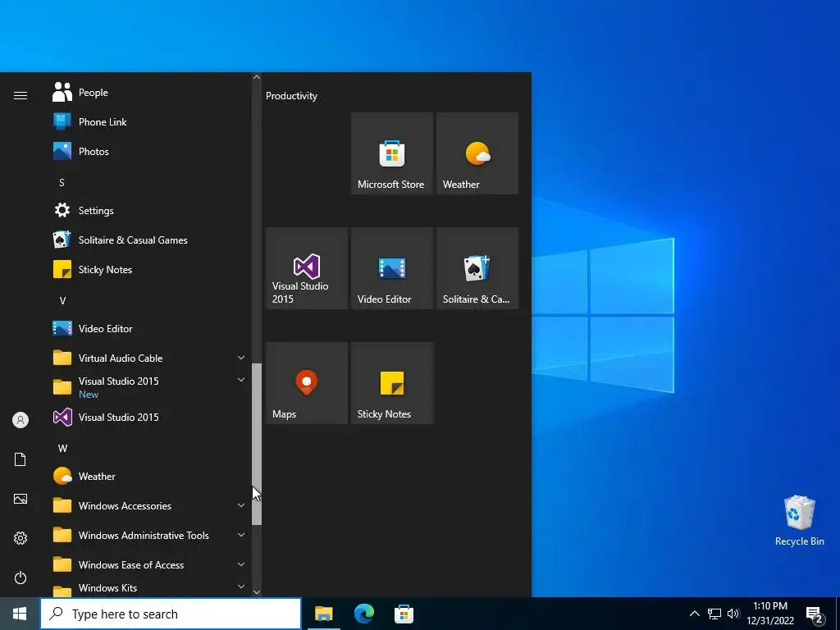Click the volume speaker tray icon
Viewport: 840px width, 630px height.
(x=733, y=614)
